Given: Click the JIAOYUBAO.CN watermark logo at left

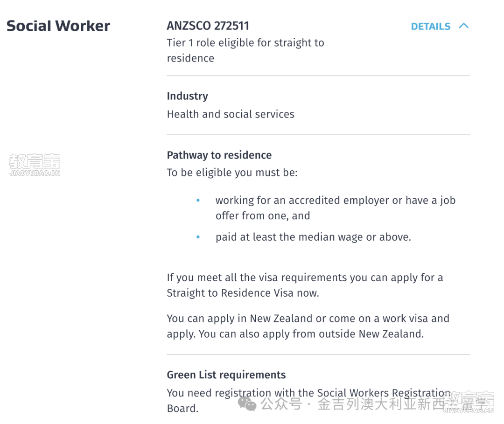Looking at the screenshot, I should tap(35, 165).
